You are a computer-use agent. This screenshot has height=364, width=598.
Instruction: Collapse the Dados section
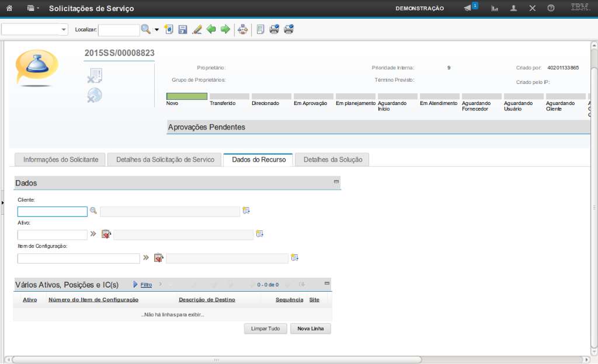click(336, 182)
